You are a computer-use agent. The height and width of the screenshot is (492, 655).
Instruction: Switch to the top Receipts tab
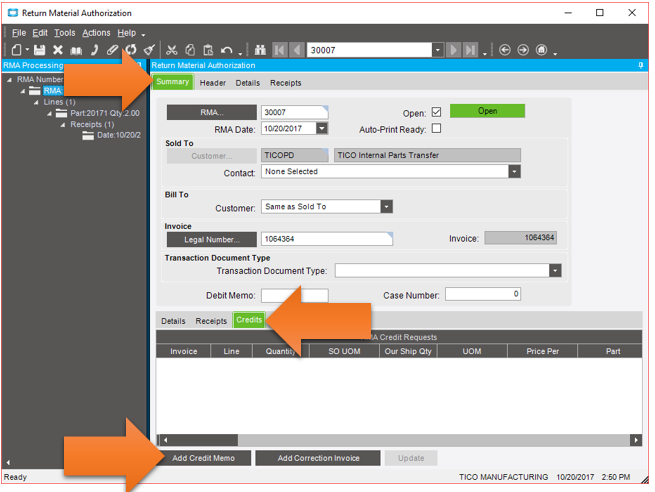coord(285,83)
